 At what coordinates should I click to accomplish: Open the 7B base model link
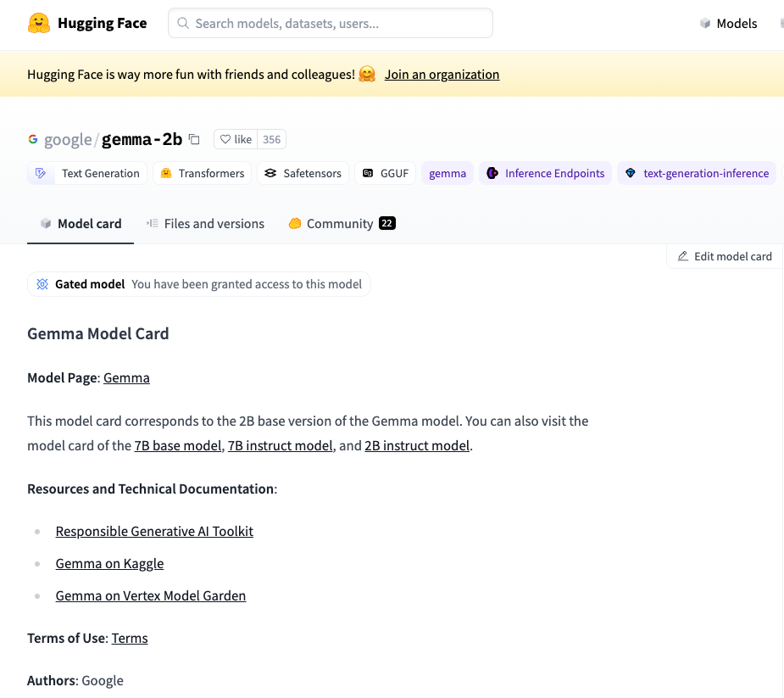click(178, 445)
